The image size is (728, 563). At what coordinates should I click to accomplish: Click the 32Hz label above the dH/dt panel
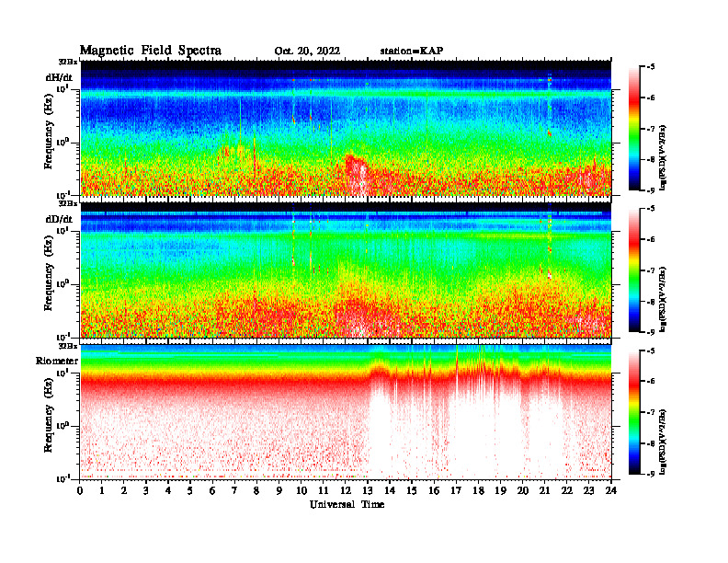pos(68,62)
